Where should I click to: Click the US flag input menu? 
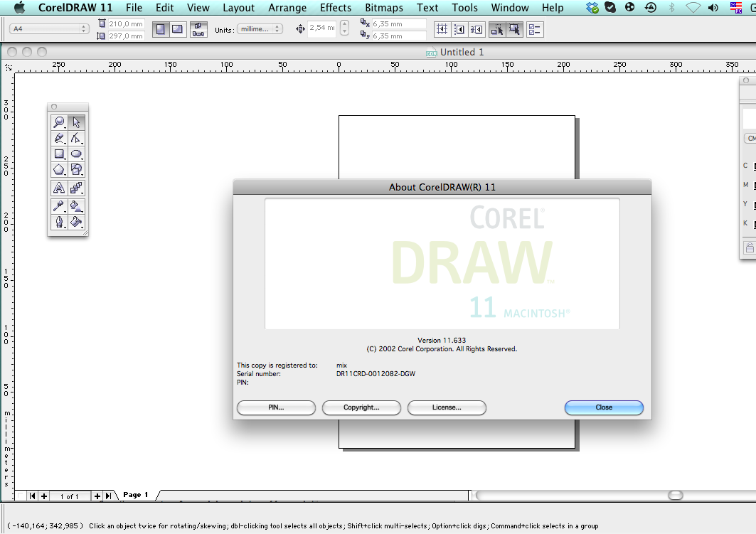[736, 8]
